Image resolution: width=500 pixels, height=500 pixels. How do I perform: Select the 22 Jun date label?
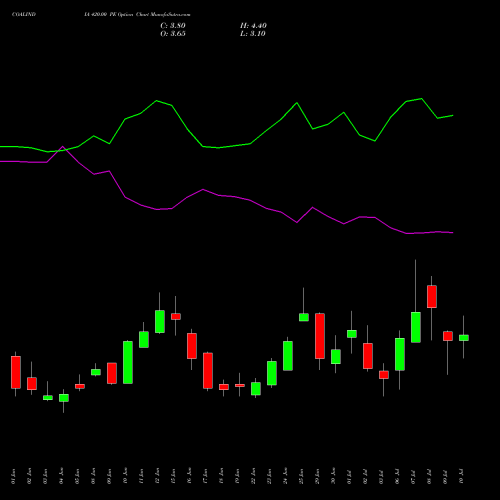(254, 476)
